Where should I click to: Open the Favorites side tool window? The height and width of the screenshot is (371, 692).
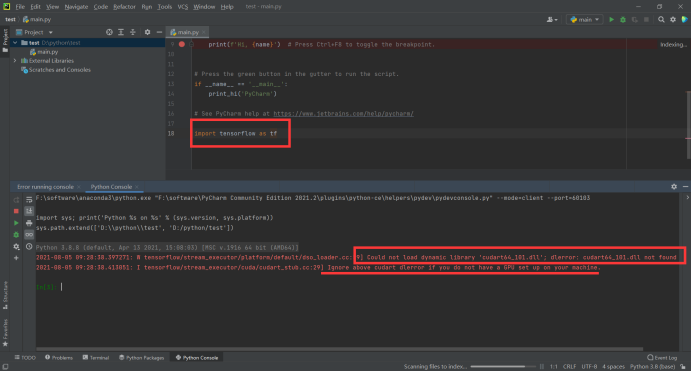[5, 332]
